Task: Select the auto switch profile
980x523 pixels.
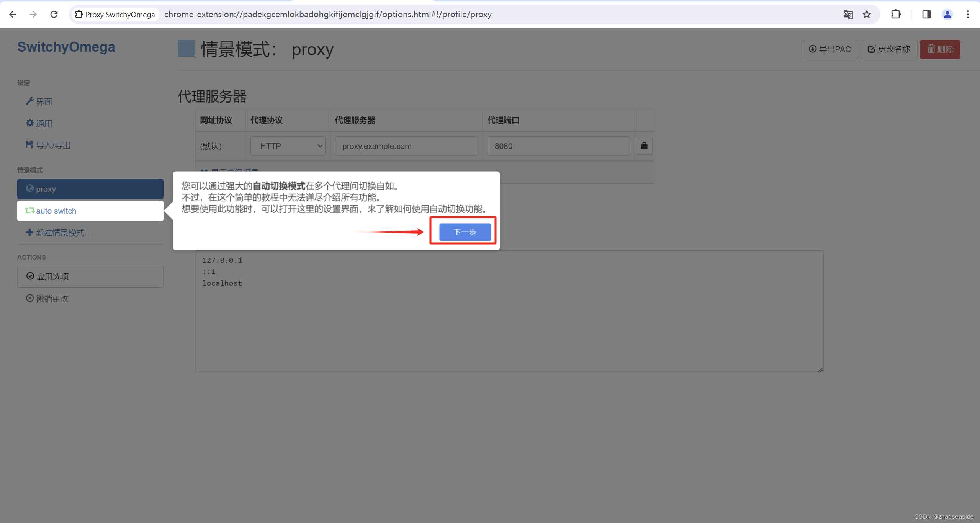Action: pyautogui.click(x=90, y=211)
